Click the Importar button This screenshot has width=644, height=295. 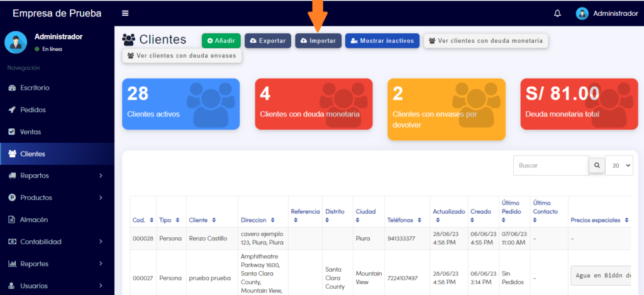[318, 41]
